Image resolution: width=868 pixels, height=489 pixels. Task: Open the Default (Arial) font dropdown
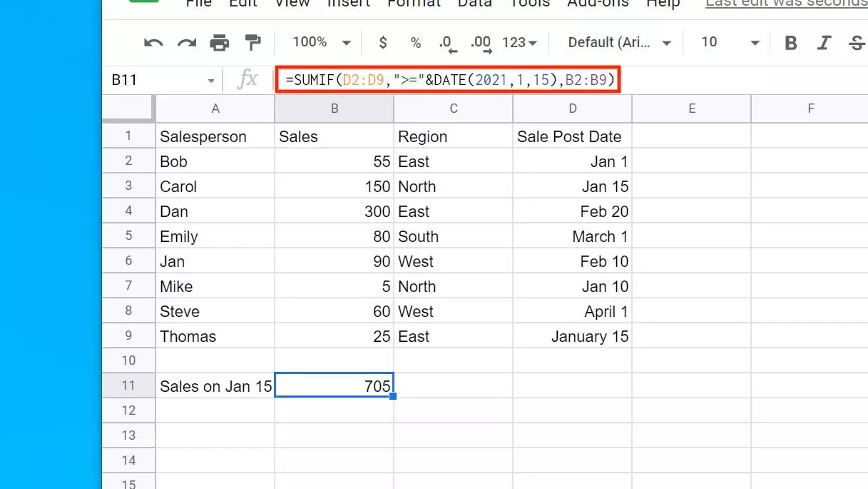coord(619,43)
